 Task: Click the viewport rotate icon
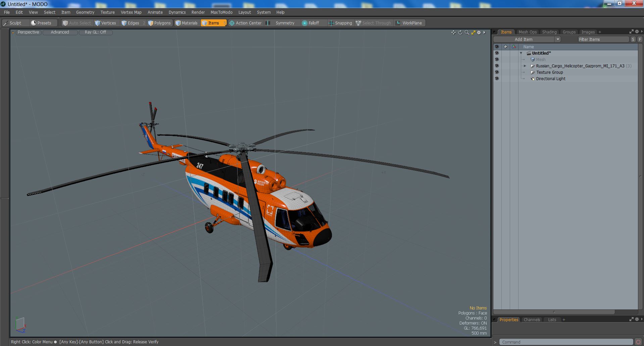[x=460, y=33]
